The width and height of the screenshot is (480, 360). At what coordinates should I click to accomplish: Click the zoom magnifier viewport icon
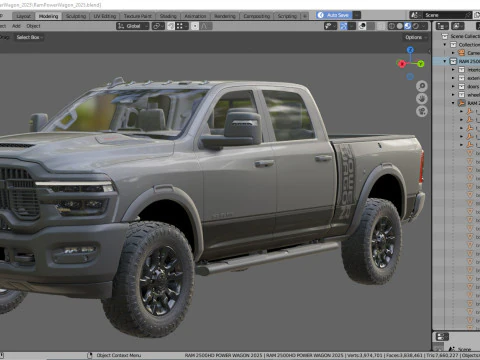point(422,86)
